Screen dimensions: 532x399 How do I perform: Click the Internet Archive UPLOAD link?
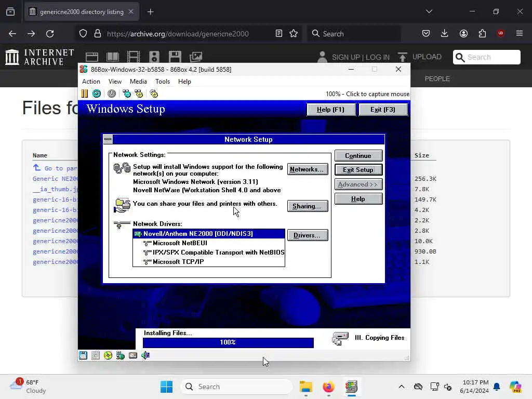[420, 57]
